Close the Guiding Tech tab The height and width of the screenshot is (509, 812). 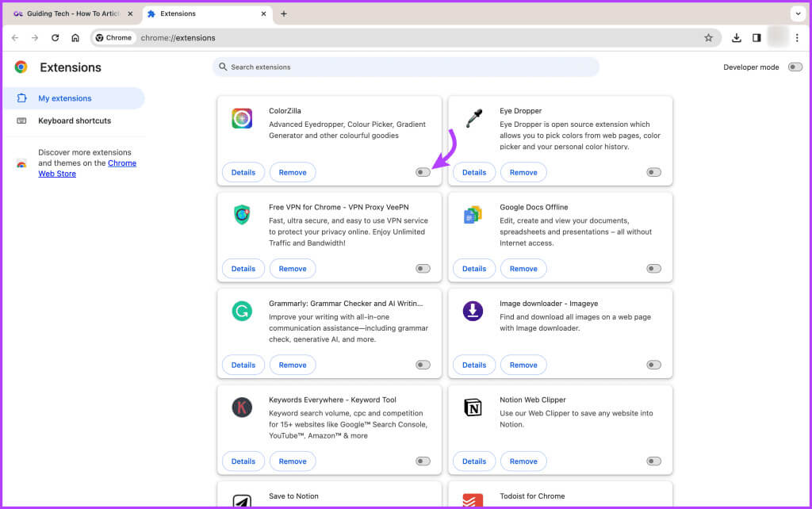[130, 14]
